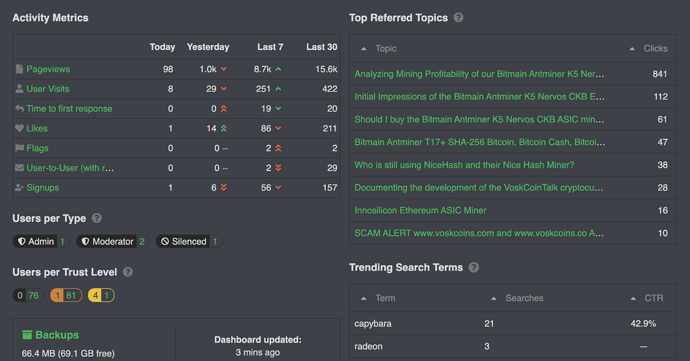The image size is (690, 361).
Task: Open the Backups link
Action: pyautogui.click(x=57, y=335)
